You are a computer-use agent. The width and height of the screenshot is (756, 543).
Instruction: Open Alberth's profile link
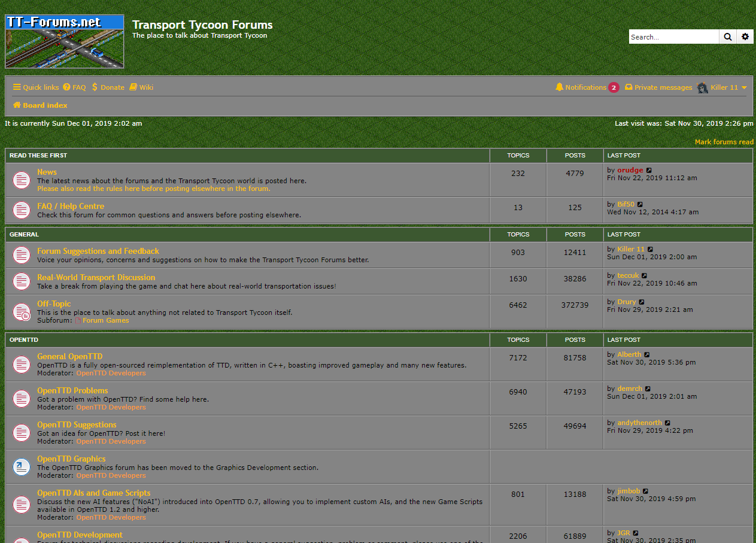(629, 354)
